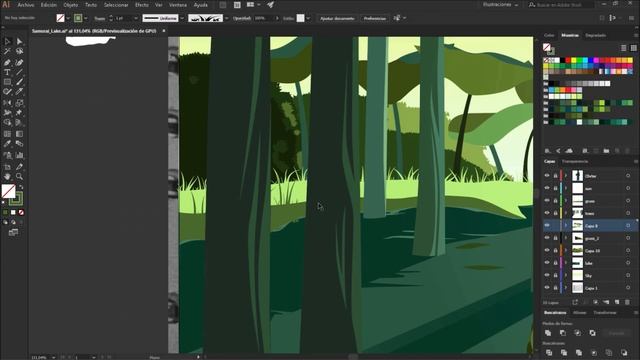Viewport: 640px width, 360px height.
Task: Unlock the Capa 1 layer
Action: point(556,288)
